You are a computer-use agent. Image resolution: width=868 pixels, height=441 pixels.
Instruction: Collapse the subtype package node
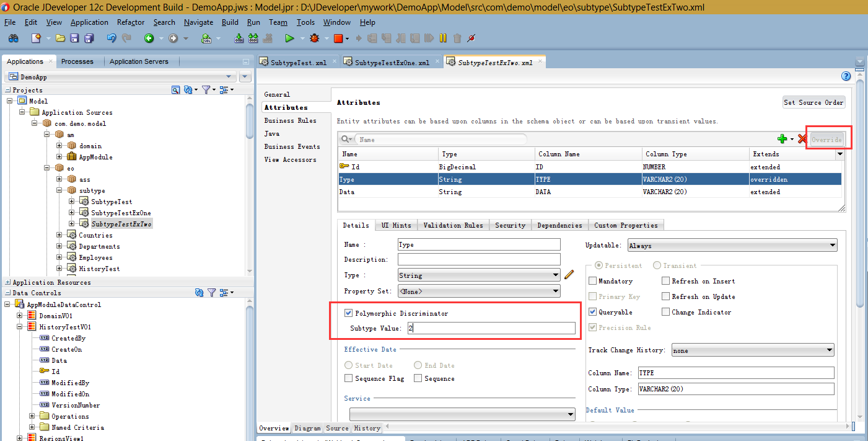[x=59, y=190]
